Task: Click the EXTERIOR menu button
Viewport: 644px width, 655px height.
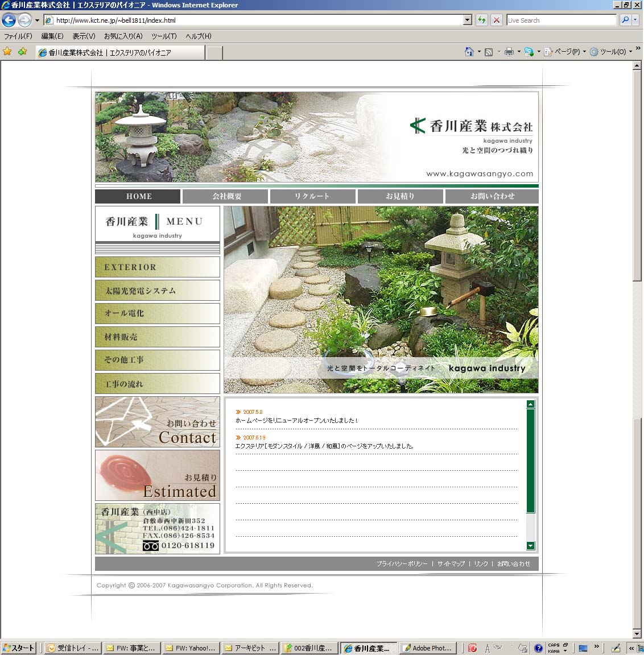Action: tap(157, 267)
